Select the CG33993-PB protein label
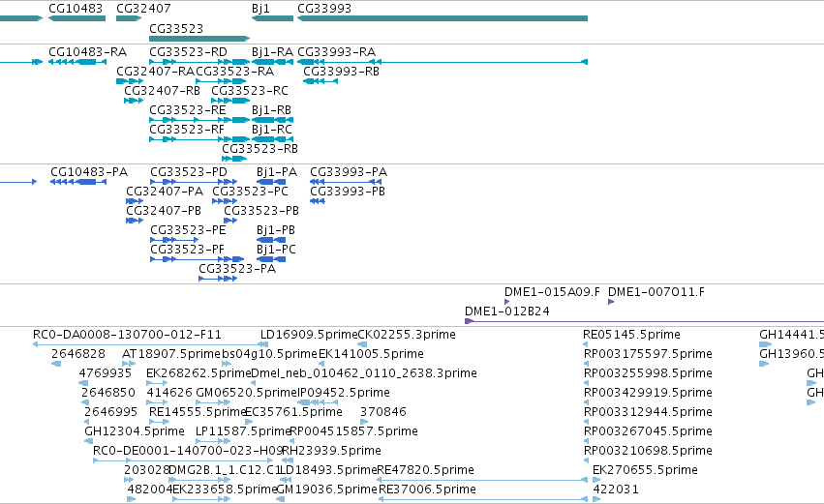 coord(348,192)
